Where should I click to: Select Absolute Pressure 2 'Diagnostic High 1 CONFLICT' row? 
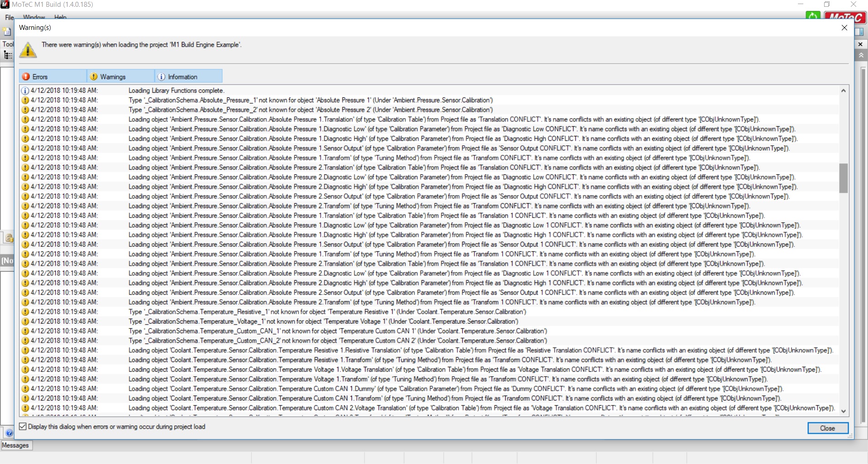point(430,283)
